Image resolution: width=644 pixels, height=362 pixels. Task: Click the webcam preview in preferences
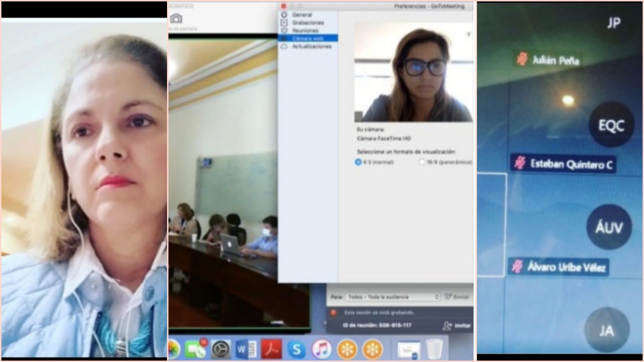(x=413, y=72)
